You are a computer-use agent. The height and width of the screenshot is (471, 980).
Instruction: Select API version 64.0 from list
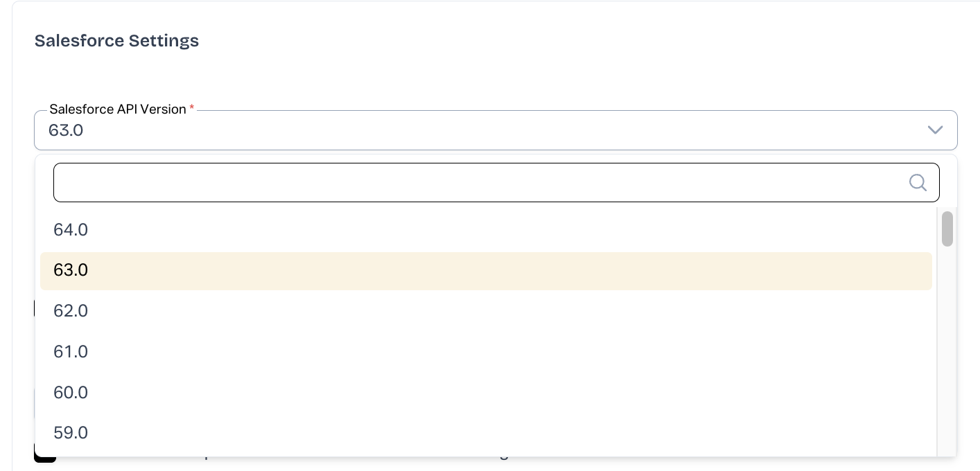click(71, 230)
